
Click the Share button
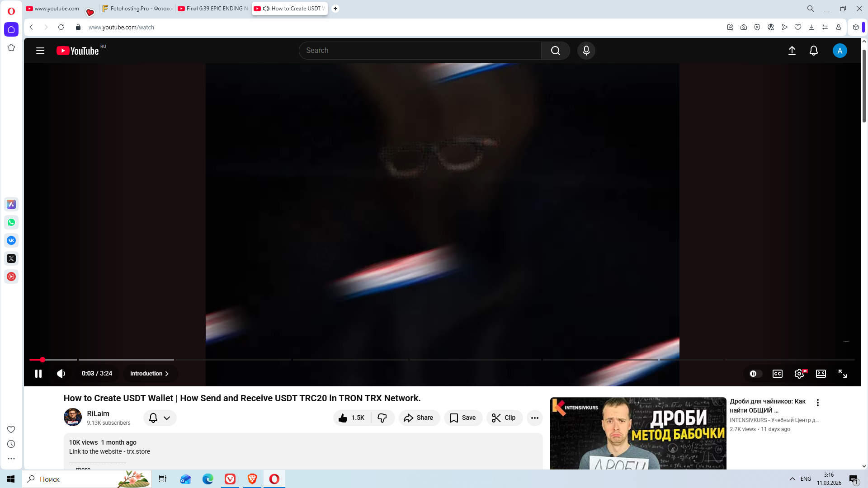(x=419, y=418)
